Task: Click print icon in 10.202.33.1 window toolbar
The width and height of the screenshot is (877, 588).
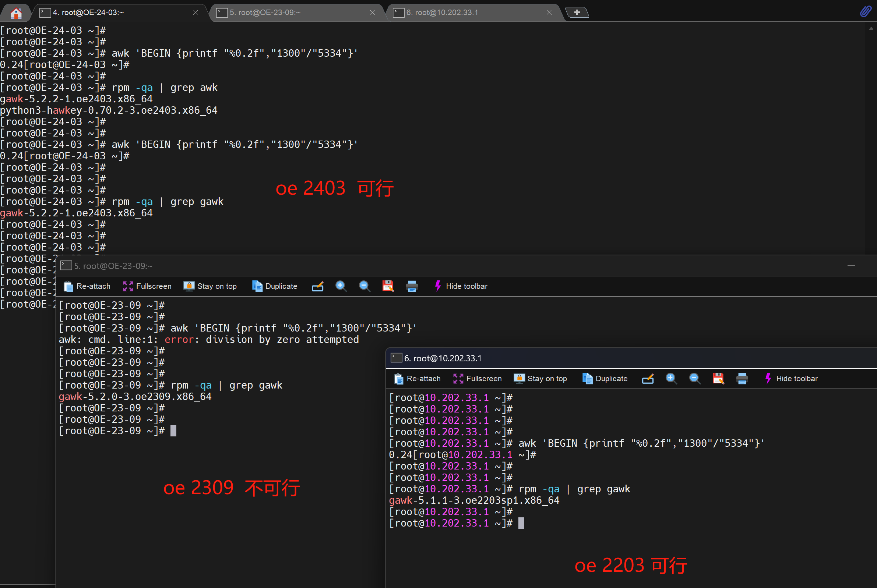Action: (x=742, y=379)
